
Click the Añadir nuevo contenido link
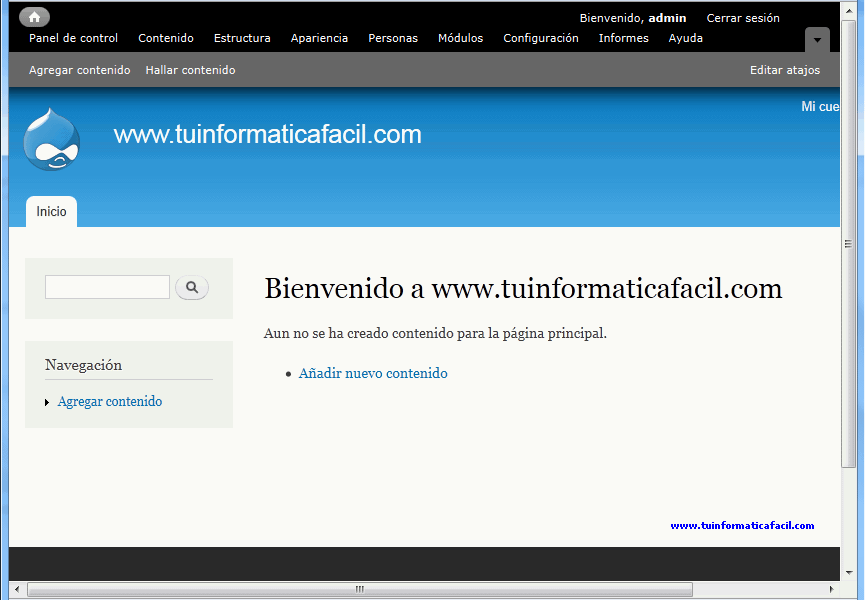[x=373, y=373]
